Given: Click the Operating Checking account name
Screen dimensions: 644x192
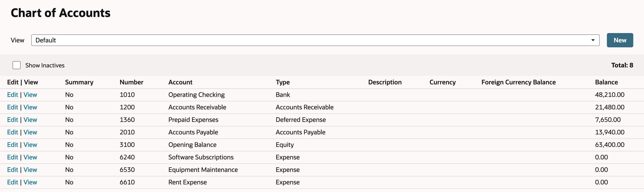Looking at the screenshot, I should (x=197, y=95).
